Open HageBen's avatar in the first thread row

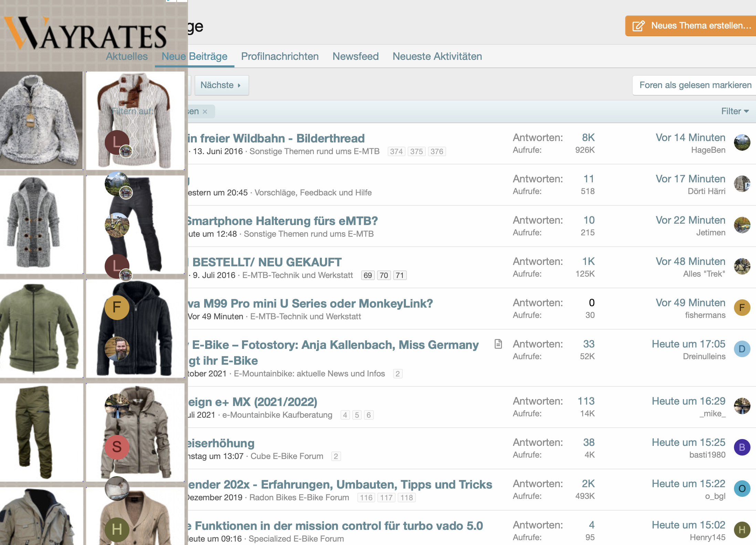click(742, 143)
